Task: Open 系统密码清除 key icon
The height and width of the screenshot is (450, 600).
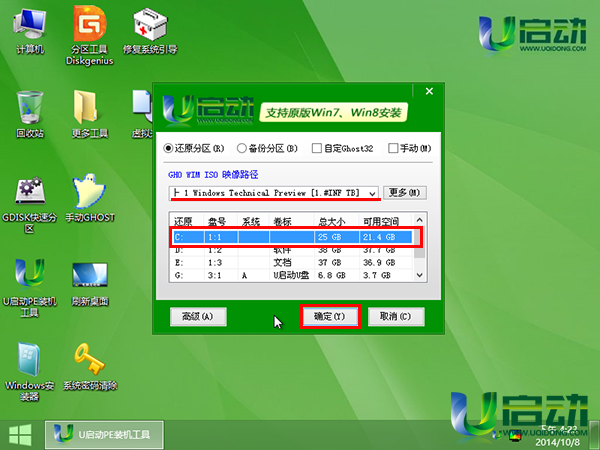Action: click(90, 367)
